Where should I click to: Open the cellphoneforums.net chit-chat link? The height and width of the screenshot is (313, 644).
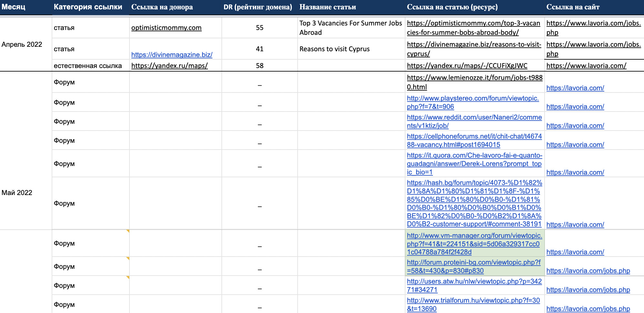(474, 140)
